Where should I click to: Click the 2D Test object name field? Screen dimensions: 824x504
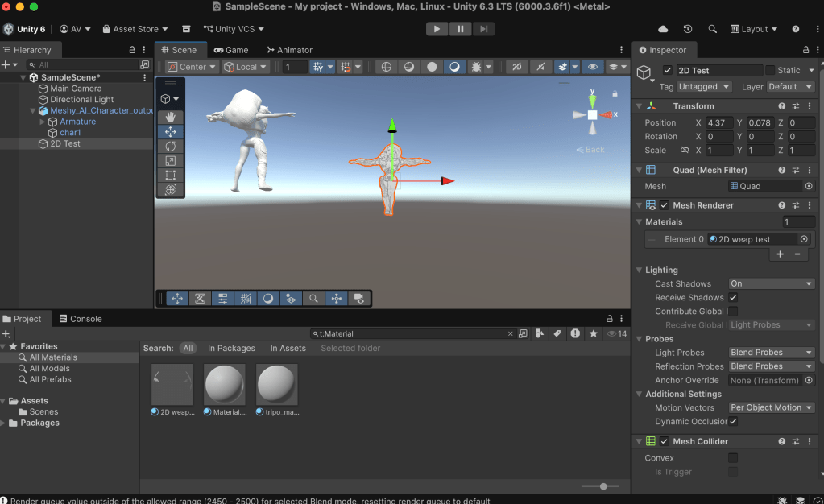tap(718, 71)
